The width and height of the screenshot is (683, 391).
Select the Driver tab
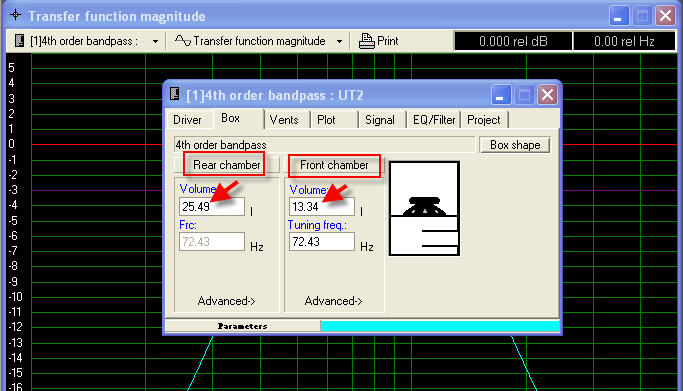tap(187, 120)
